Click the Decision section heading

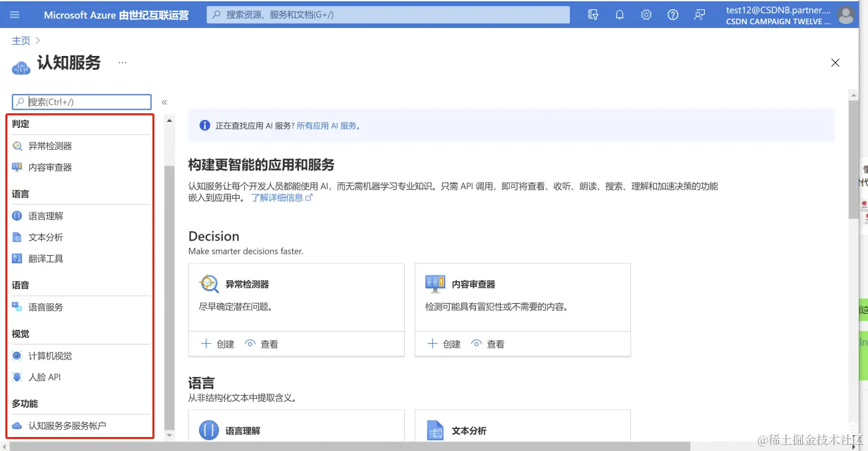click(x=214, y=236)
